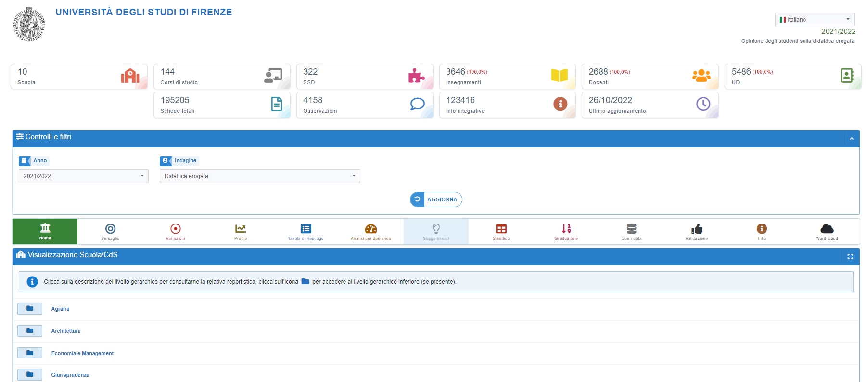Click the UD address book icon

tap(847, 76)
